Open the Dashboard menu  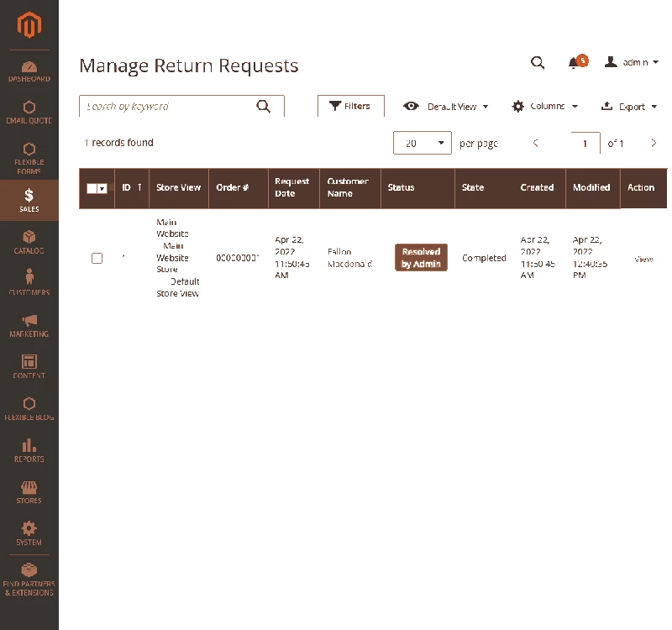(x=29, y=72)
